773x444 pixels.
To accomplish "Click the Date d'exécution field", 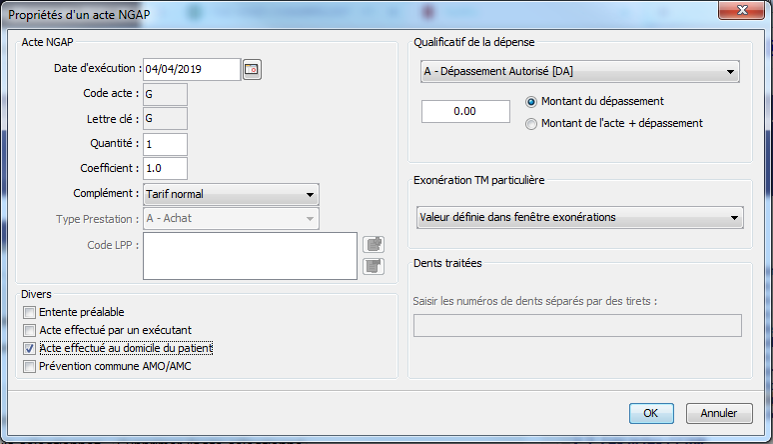I will pyautogui.click(x=191, y=69).
